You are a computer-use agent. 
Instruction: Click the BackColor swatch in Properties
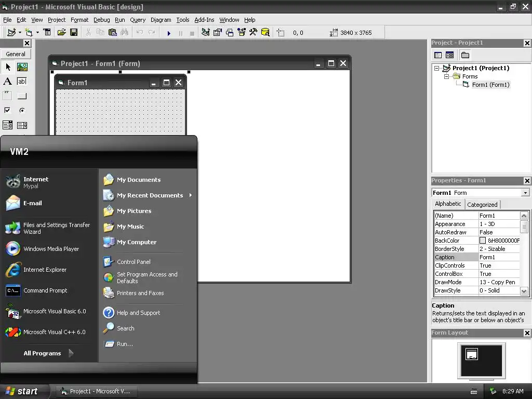pos(482,241)
